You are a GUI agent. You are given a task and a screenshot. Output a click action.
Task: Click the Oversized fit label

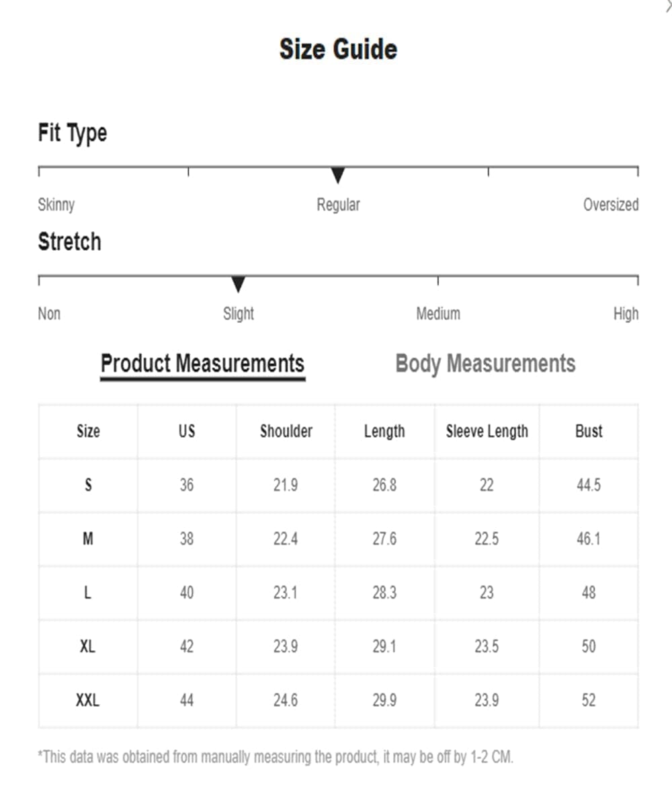611,204
